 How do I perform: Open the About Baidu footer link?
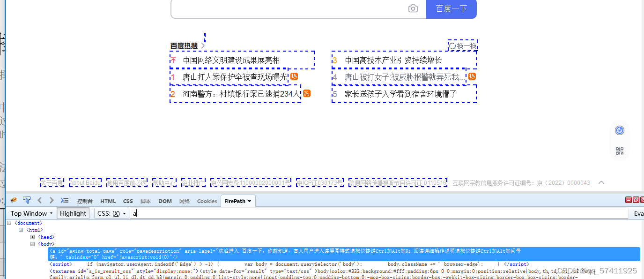click(85, 182)
